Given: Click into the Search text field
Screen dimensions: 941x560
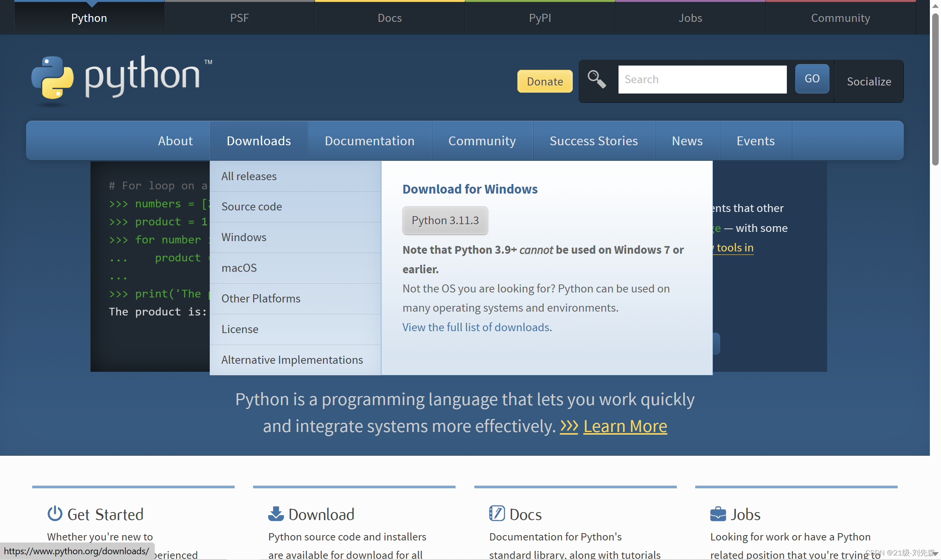Looking at the screenshot, I should click(x=702, y=79).
